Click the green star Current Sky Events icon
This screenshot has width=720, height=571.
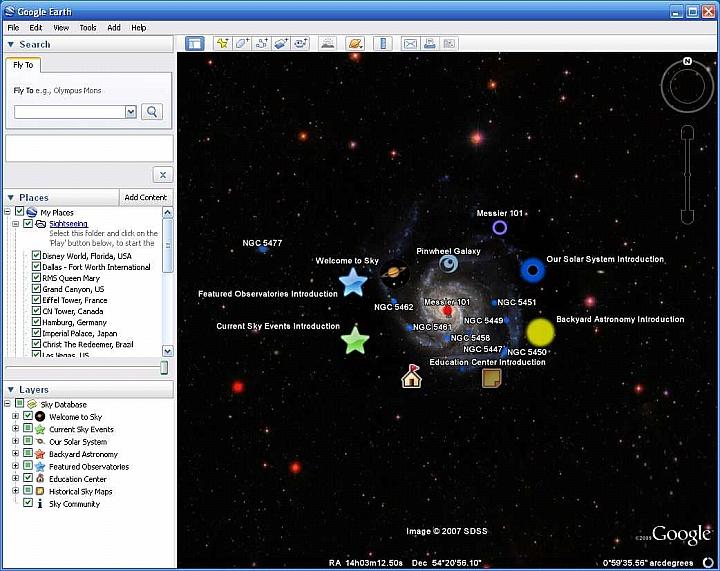[x=355, y=341]
